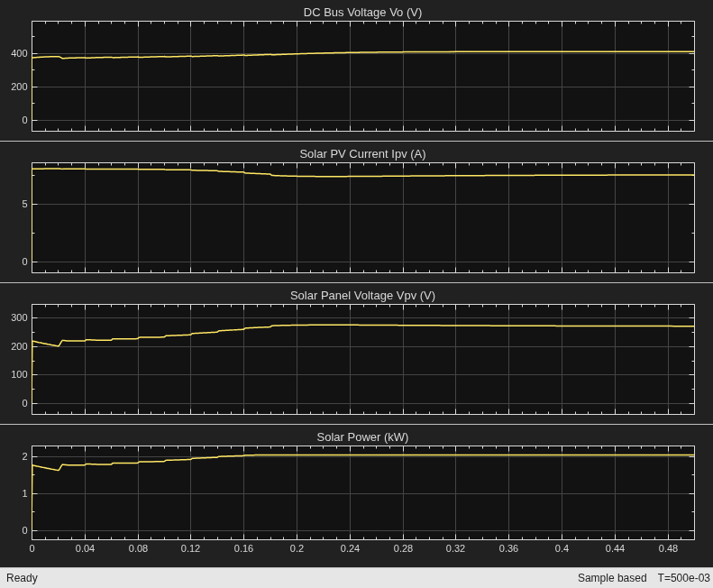Click the 0.48 time axis label
Screen dimensions: 713x588
[x=668, y=548]
